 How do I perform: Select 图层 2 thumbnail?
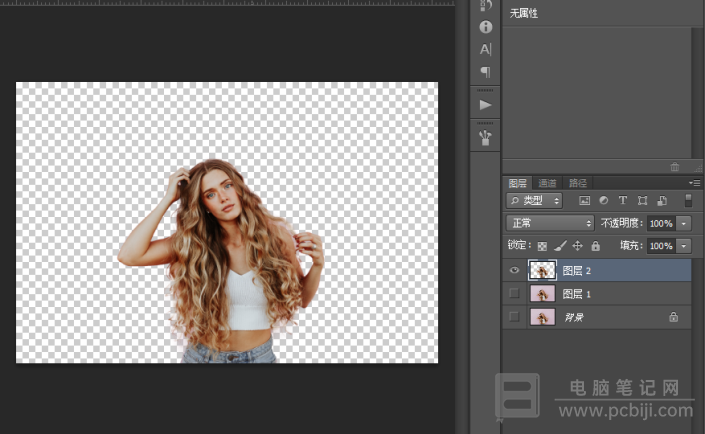coord(542,270)
